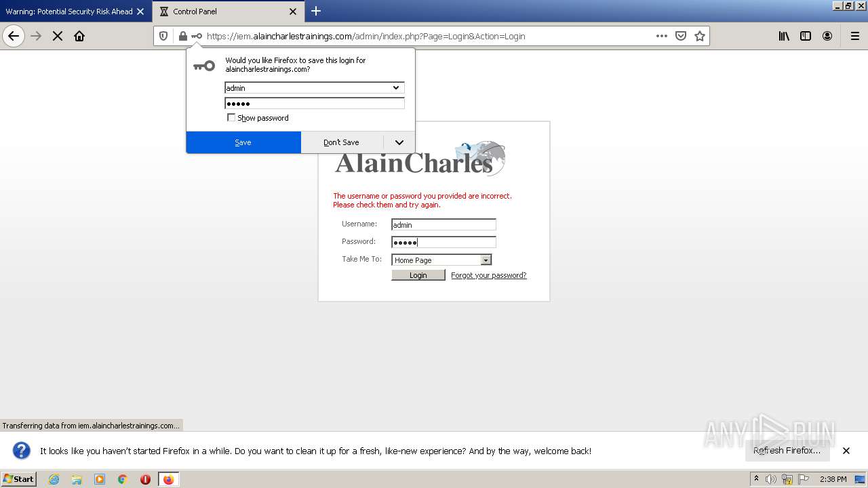Open the Library history and bookmarks icon
The width and height of the screenshot is (868, 488).
coord(784,36)
